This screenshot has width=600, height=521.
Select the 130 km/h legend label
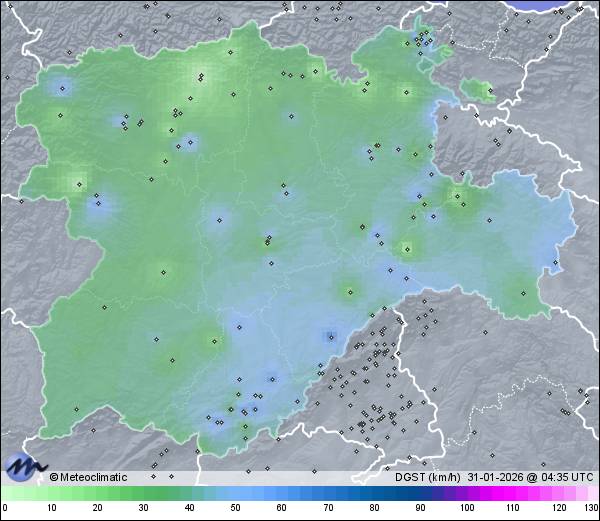(590, 509)
